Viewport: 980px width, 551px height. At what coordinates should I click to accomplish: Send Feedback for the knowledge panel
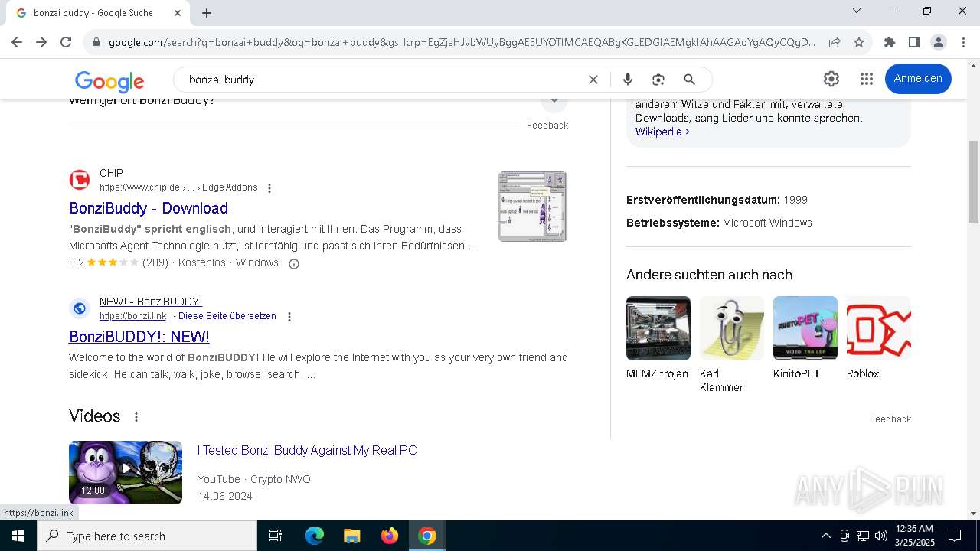point(890,419)
